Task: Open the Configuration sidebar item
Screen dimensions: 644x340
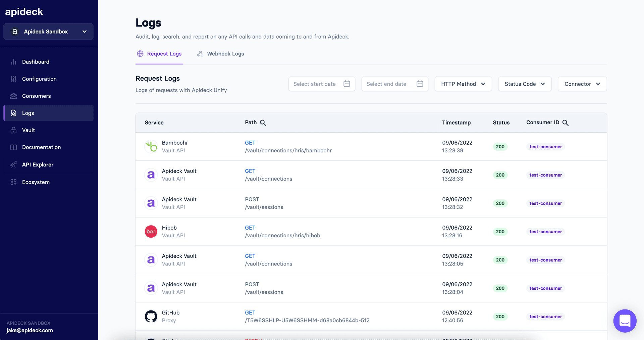Action: pos(48,79)
